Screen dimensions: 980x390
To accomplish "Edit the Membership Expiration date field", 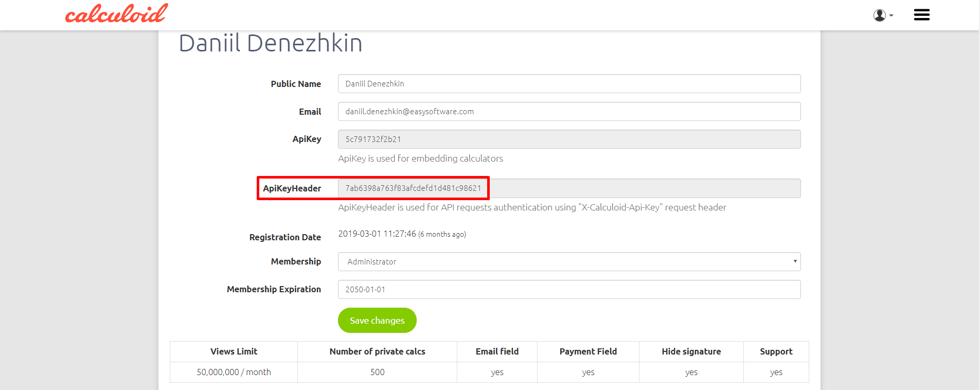I will tap(569, 290).
